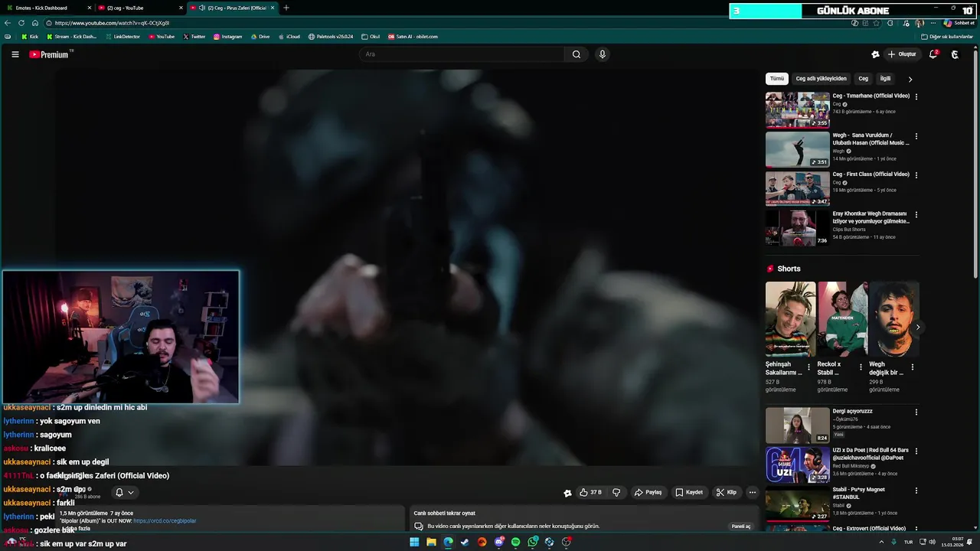The height and width of the screenshot is (551, 980).
Task: Click the browser back arrow
Action: click(x=8, y=23)
